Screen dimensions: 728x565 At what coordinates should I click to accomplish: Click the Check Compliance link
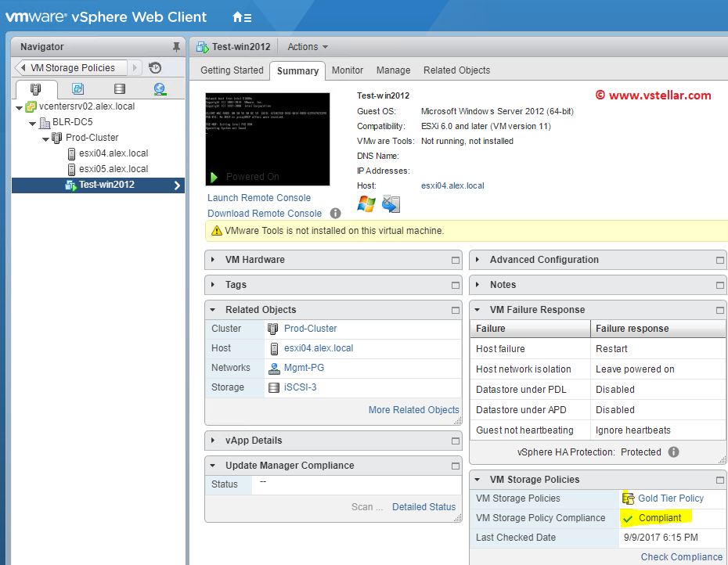tap(681, 557)
